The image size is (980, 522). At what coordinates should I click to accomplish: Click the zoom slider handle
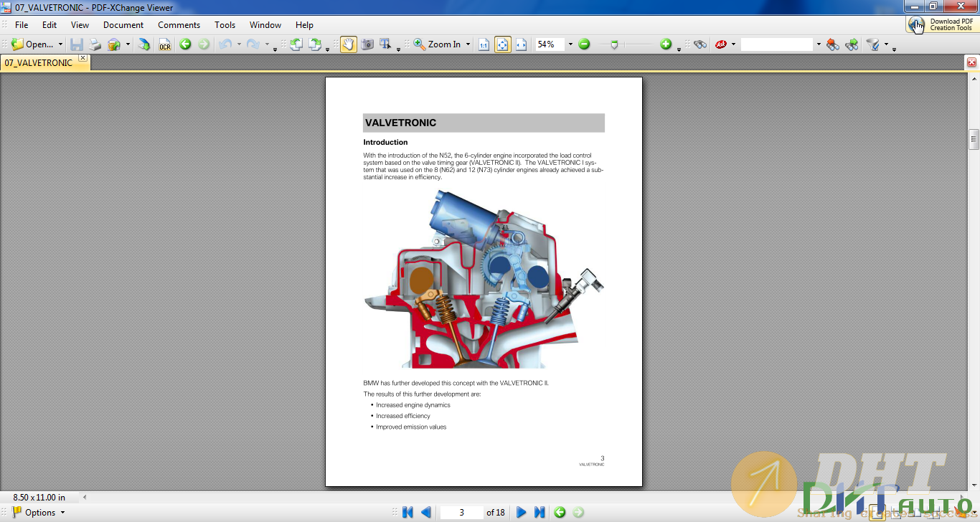coord(614,44)
